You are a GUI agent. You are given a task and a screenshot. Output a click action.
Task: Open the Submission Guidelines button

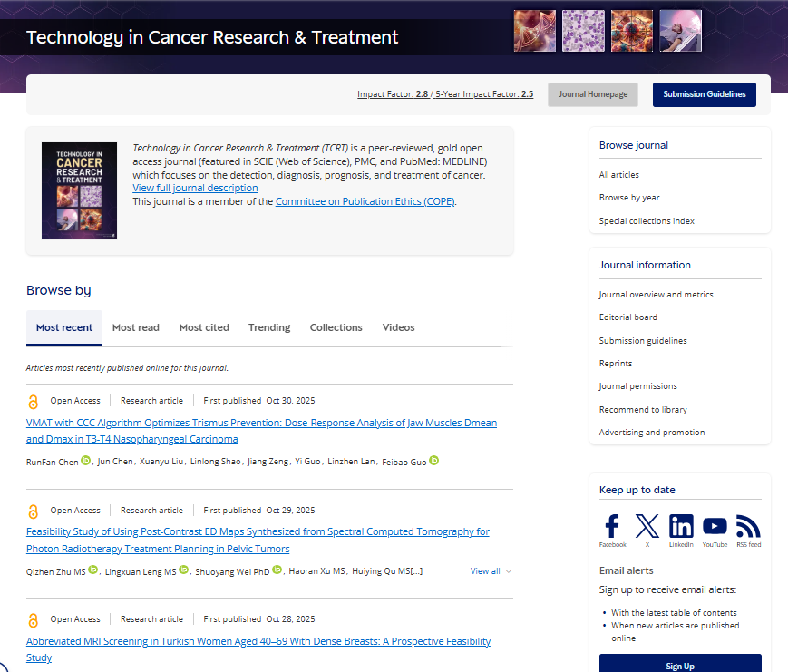pos(704,94)
